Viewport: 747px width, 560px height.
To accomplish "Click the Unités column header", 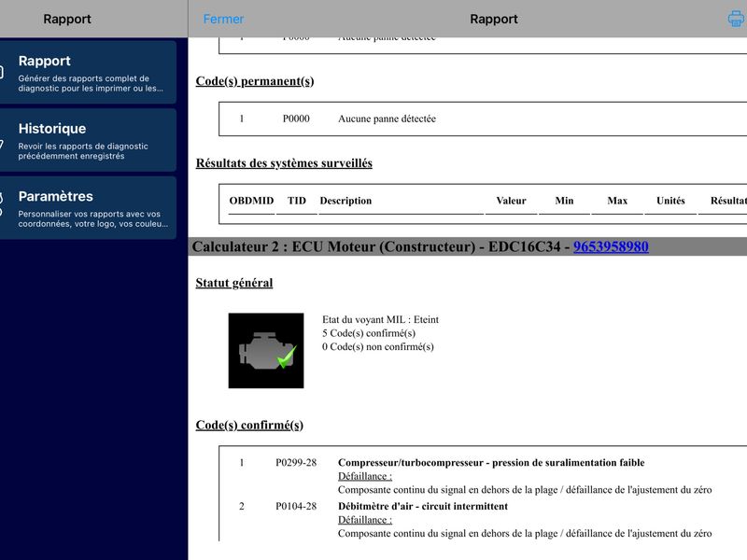I will point(670,201).
